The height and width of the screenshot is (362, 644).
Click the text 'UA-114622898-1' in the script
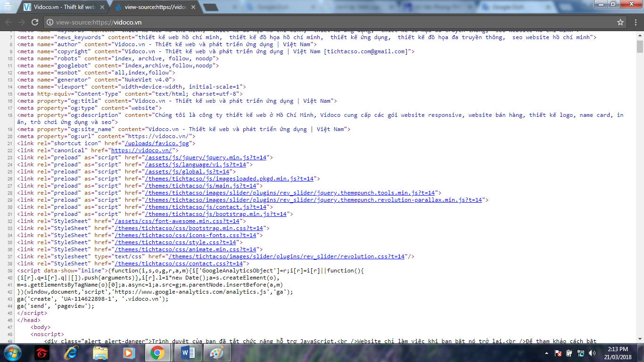pos(90,299)
